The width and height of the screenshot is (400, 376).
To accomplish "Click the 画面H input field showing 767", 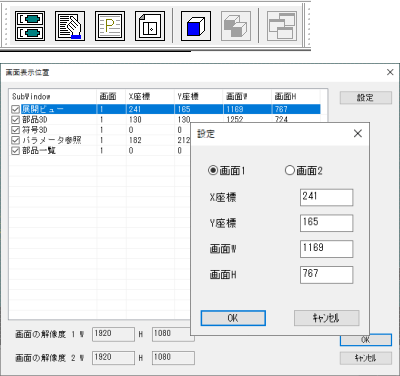I will click(x=326, y=275).
